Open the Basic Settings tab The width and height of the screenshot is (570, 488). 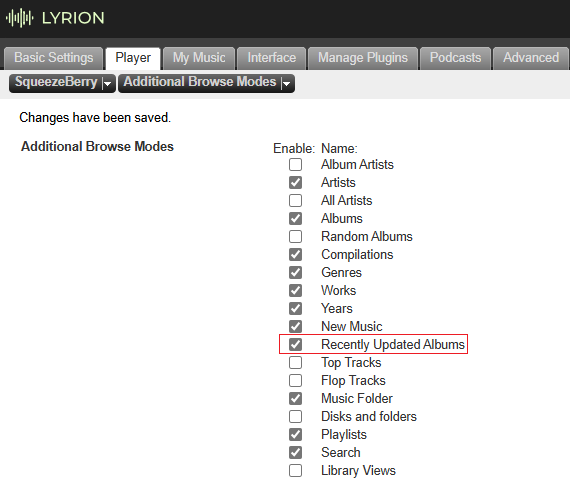[x=53, y=58]
